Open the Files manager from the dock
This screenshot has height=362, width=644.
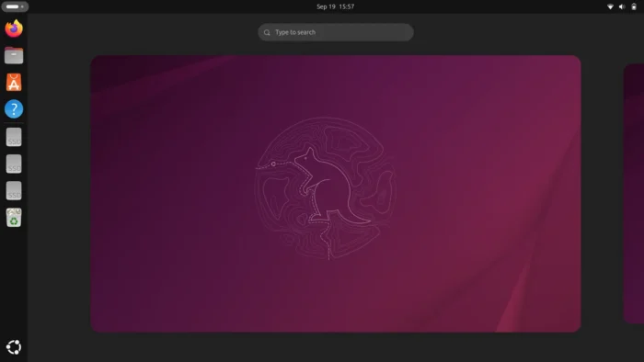[x=14, y=55]
